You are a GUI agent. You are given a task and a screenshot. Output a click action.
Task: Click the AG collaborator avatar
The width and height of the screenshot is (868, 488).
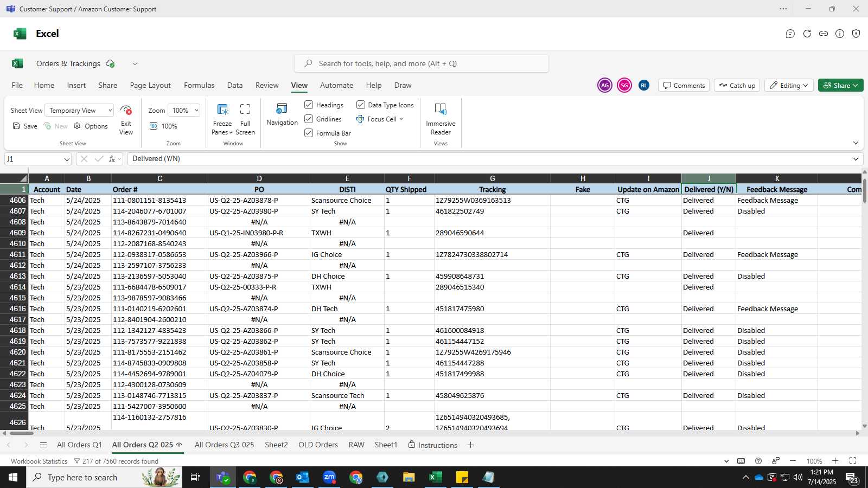pyautogui.click(x=605, y=85)
